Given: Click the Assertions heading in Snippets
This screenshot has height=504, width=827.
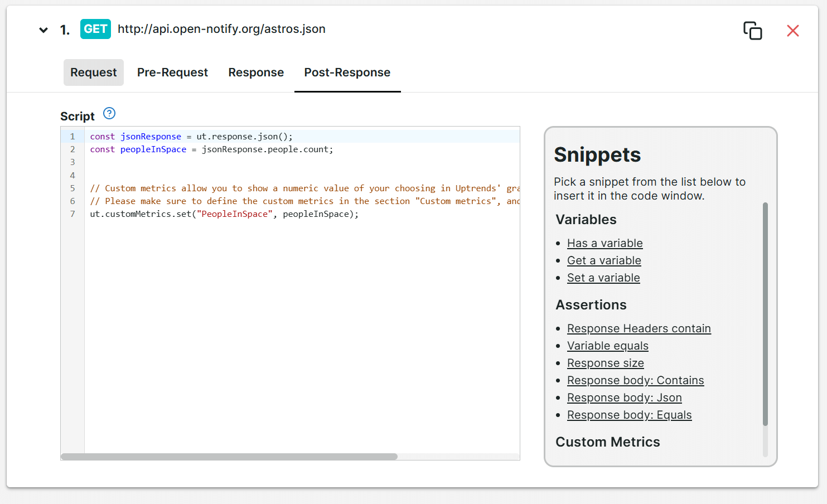Looking at the screenshot, I should 591,305.
